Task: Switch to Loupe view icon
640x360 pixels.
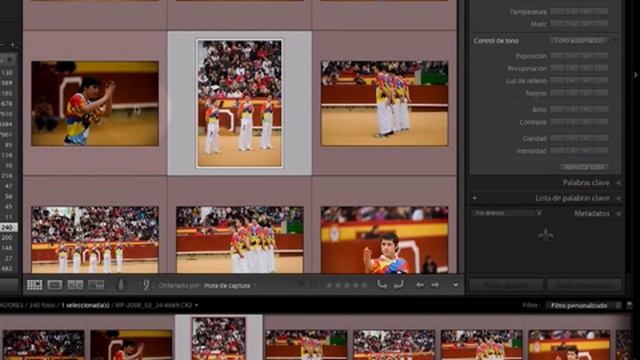Action: 55,285
